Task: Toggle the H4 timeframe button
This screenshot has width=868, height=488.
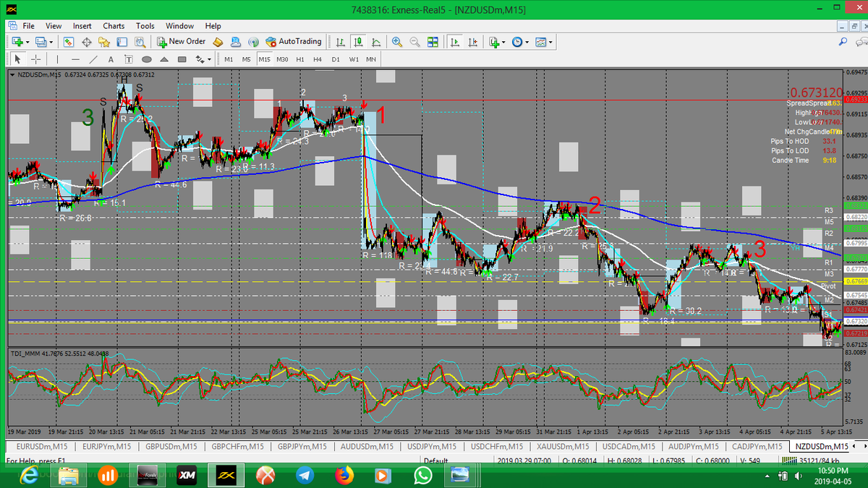Action: click(x=318, y=59)
